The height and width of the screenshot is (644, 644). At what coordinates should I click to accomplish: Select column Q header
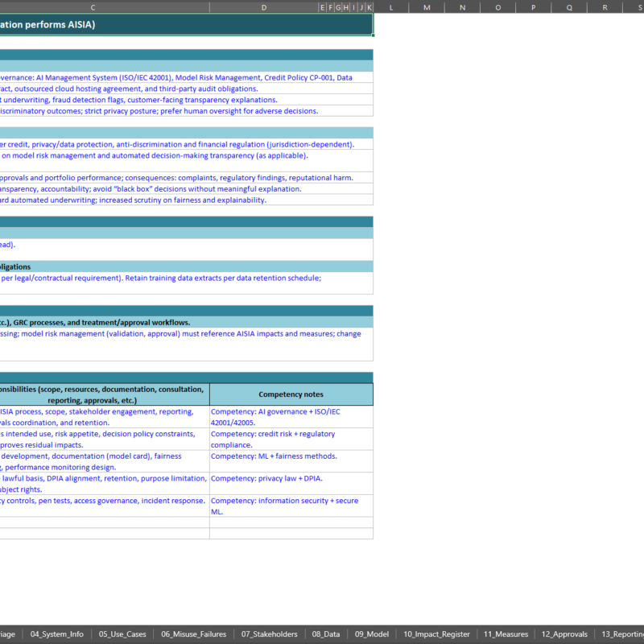[569, 7]
